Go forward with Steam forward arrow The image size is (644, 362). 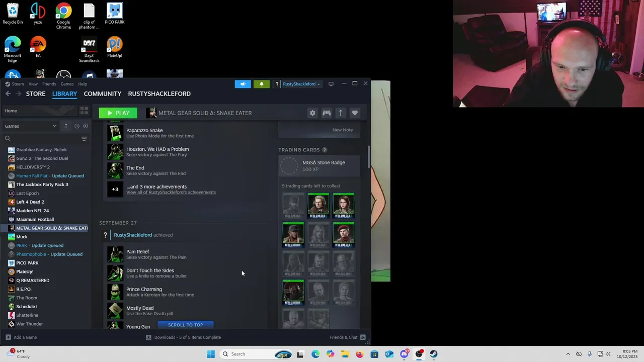coord(18,94)
